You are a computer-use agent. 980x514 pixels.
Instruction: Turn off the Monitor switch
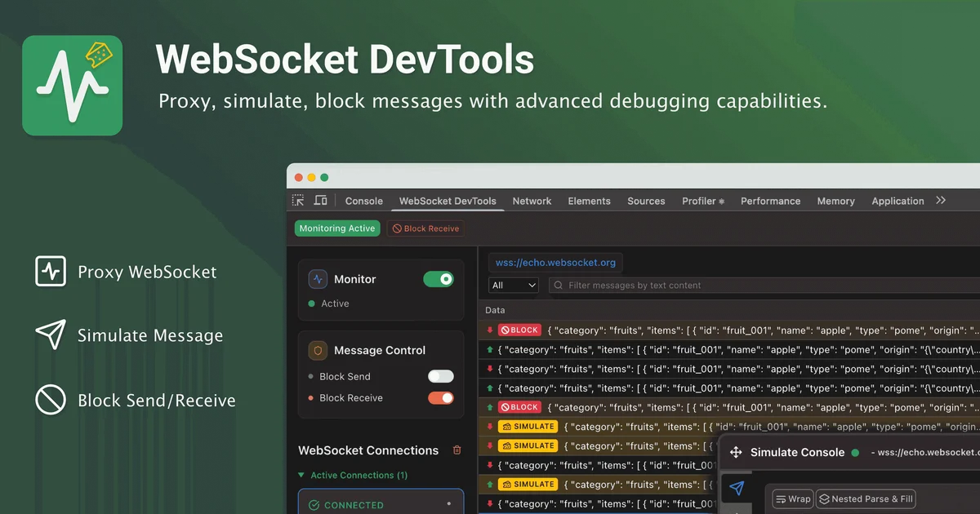coord(439,279)
